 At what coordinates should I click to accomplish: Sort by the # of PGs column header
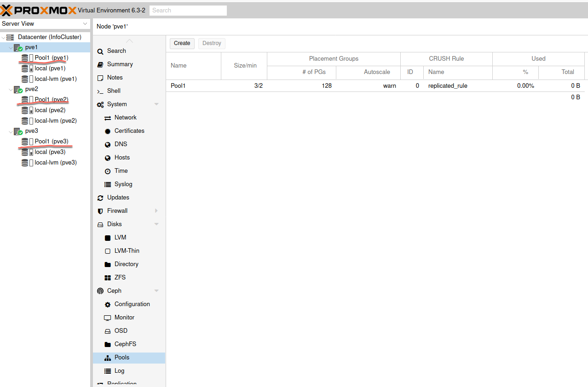[301, 72]
